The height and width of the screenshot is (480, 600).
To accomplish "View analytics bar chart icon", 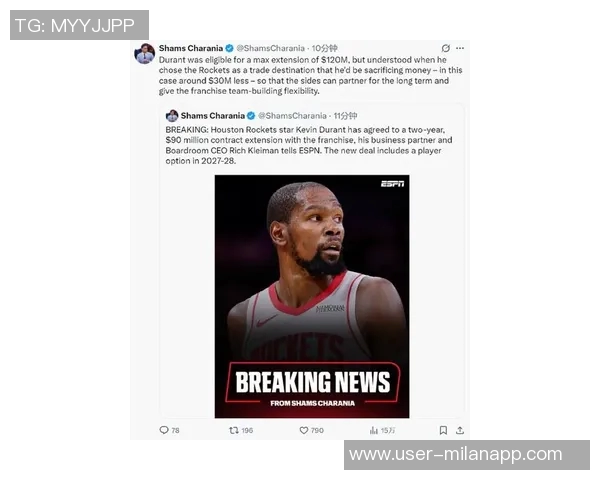I will (x=374, y=430).
